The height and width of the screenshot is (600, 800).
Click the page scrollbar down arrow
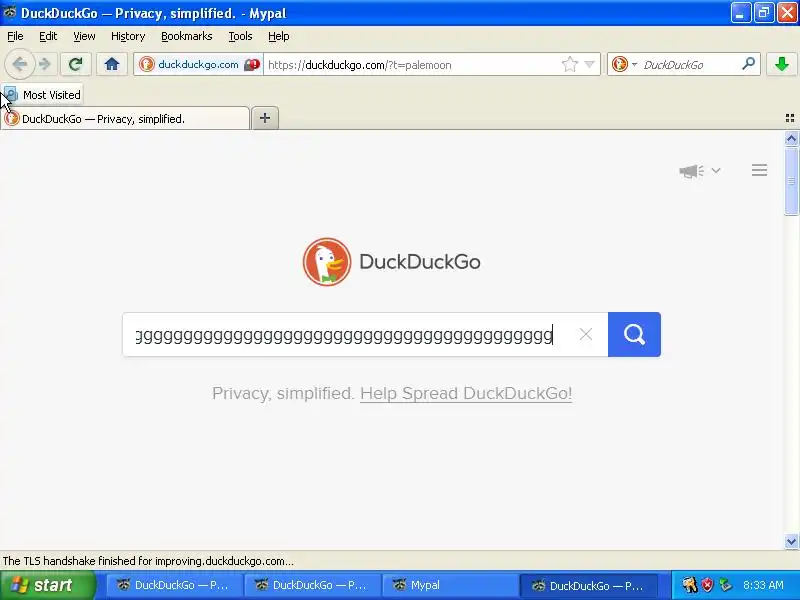(x=791, y=541)
